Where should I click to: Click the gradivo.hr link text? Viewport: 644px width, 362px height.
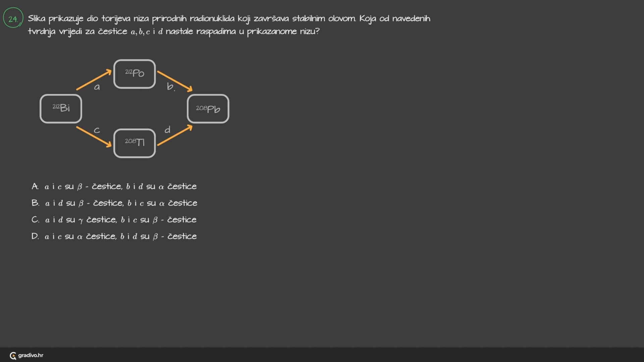pos(31,355)
